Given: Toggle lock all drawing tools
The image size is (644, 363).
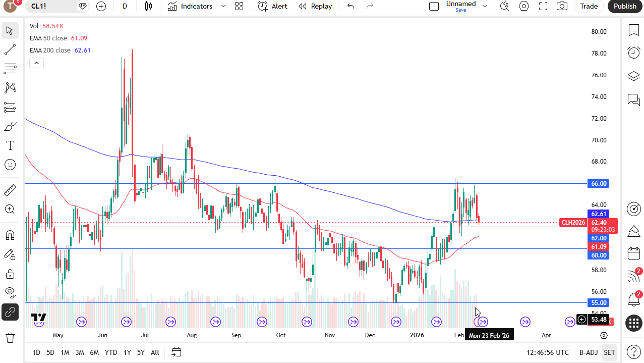Looking at the screenshot, I should [10, 274].
